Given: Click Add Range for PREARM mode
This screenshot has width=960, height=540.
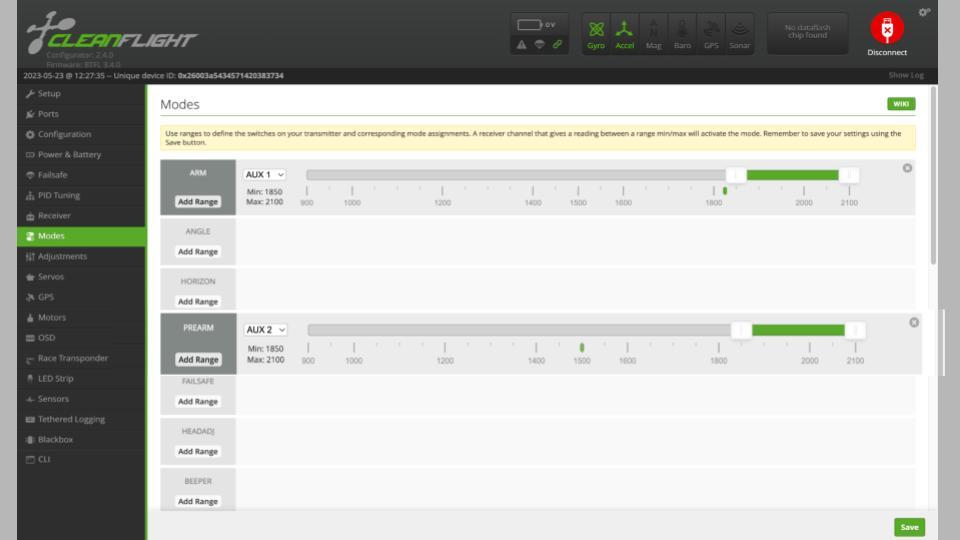Looking at the screenshot, I should [x=198, y=359].
